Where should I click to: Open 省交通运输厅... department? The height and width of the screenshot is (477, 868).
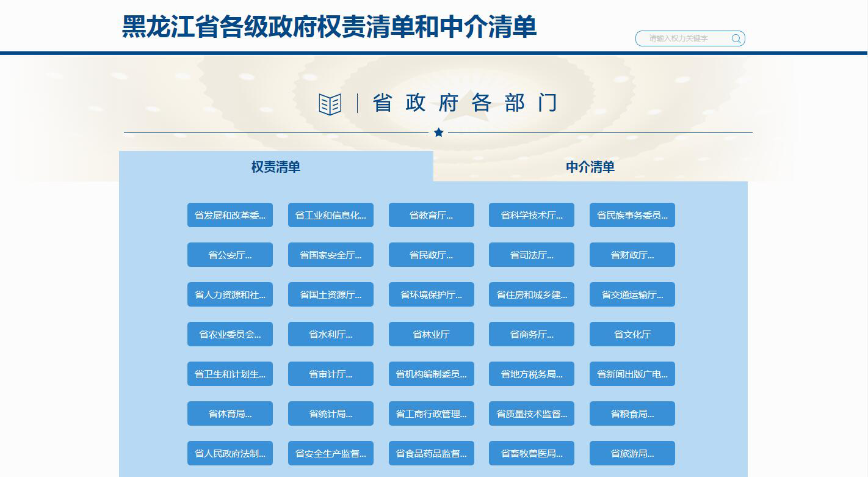pyautogui.click(x=632, y=294)
